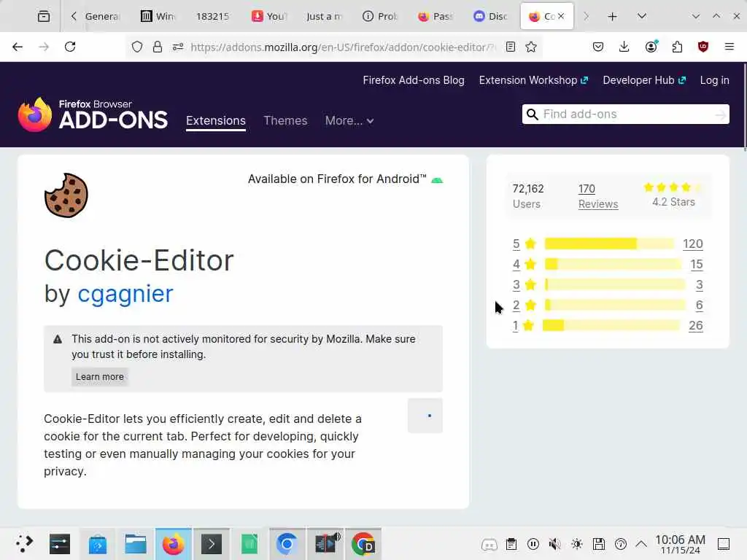Click the browser forward arrow

[x=44, y=47]
